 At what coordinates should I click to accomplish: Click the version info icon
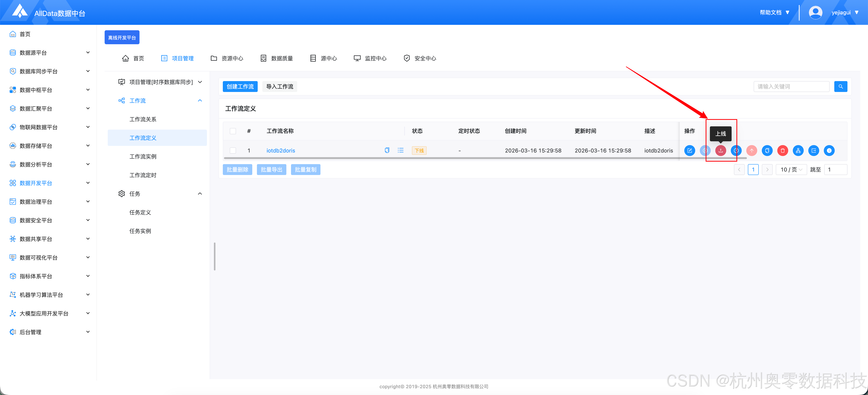click(x=829, y=150)
